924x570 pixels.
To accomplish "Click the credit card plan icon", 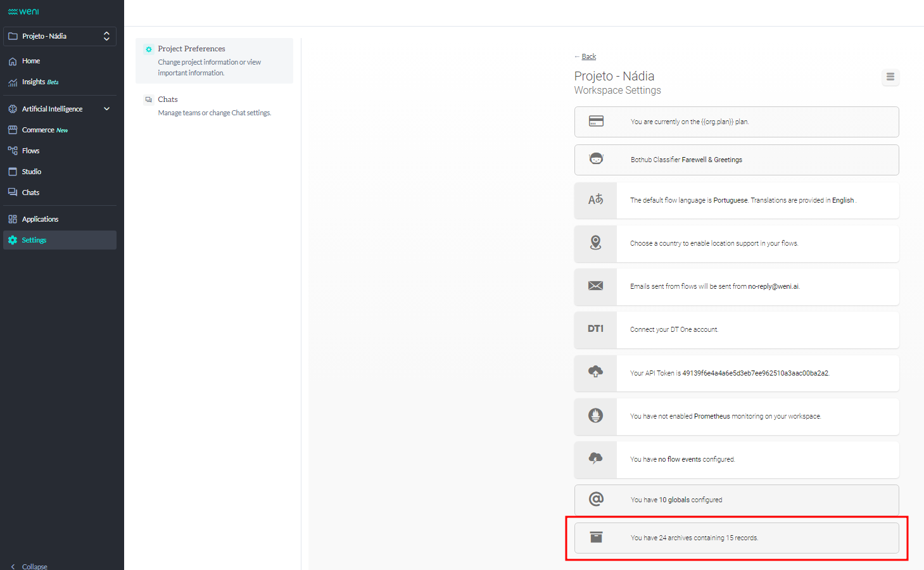I will tap(596, 122).
